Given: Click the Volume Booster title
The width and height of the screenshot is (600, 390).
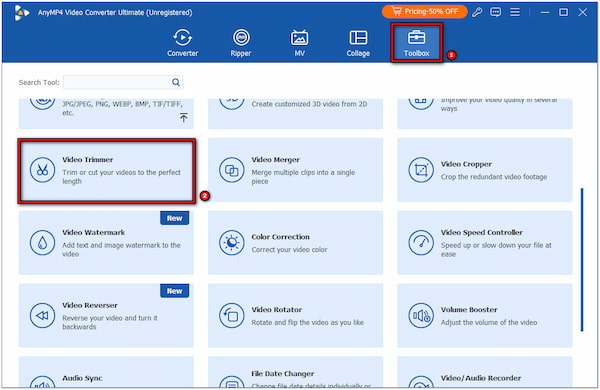Looking at the screenshot, I should [469, 309].
